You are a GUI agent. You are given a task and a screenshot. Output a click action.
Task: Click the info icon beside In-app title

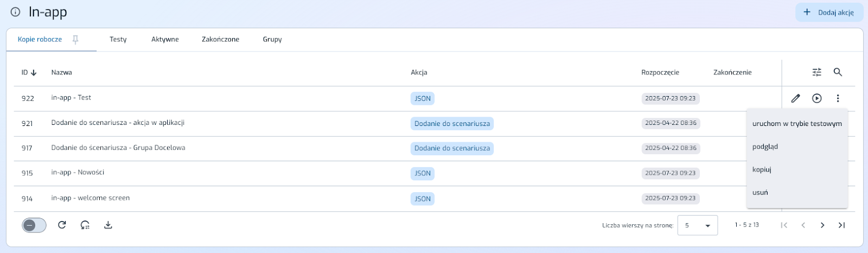click(x=16, y=12)
